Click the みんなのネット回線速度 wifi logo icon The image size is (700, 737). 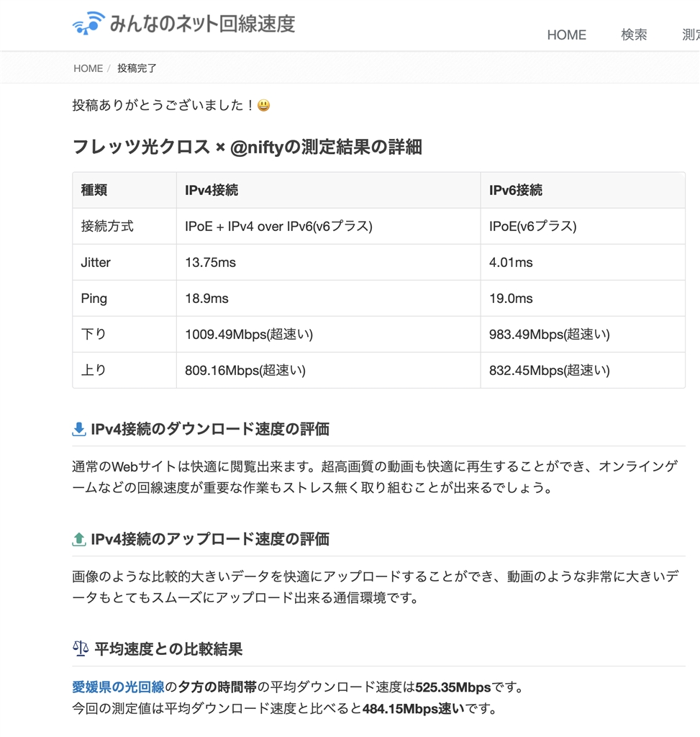click(x=88, y=23)
